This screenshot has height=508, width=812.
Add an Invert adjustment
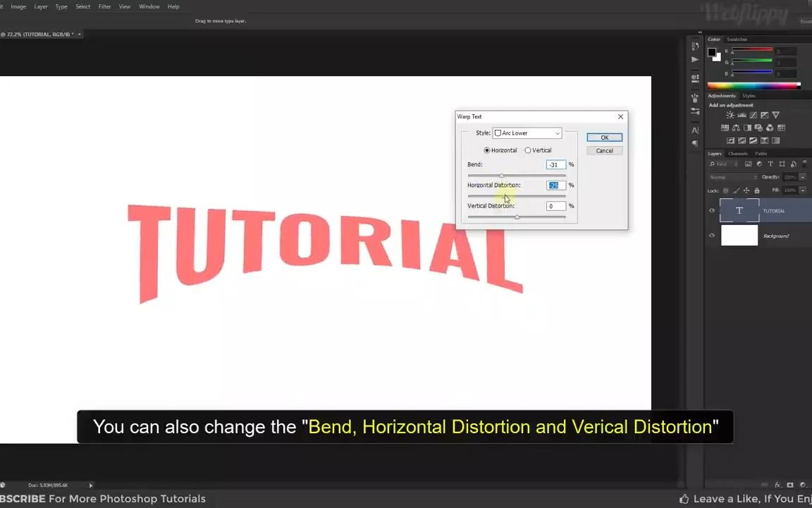(730, 140)
